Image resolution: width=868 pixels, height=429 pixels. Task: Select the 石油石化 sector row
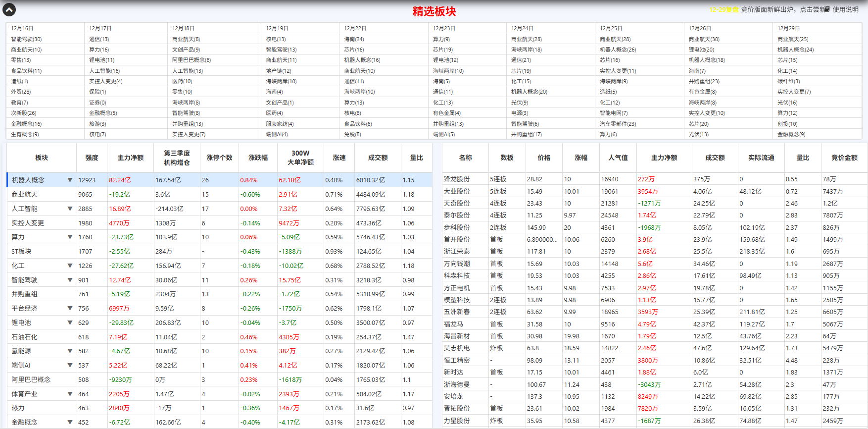click(219, 337)
